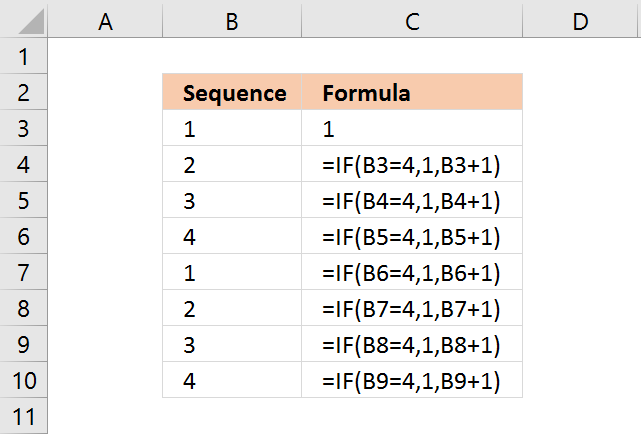The width and height of the screenshot is (641, 434).
Task: Select cell C3 with value 1
Action: pos(411,129)
